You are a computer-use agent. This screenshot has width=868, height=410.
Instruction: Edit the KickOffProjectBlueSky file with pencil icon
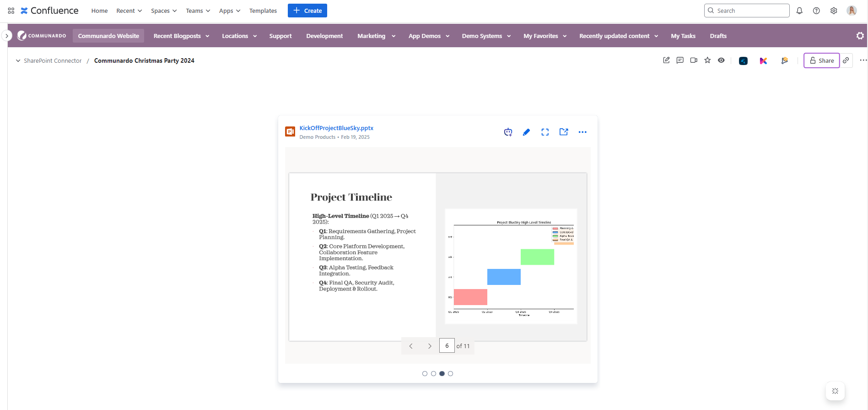(526, 132)
